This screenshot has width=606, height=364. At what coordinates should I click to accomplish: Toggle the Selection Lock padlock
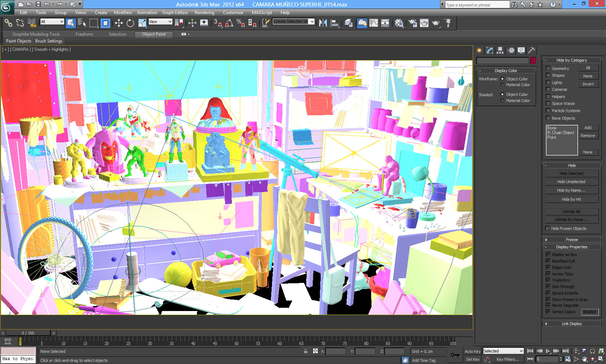306,351
